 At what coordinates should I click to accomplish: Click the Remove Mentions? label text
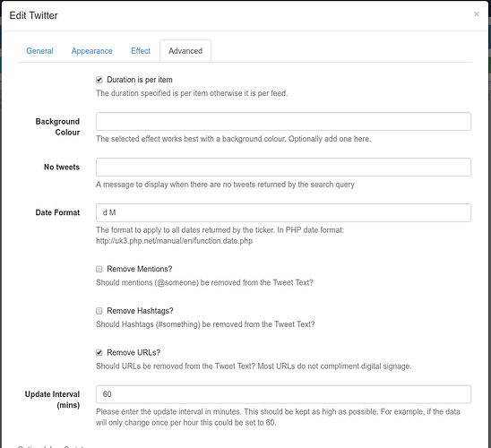(x=140, y=269)
